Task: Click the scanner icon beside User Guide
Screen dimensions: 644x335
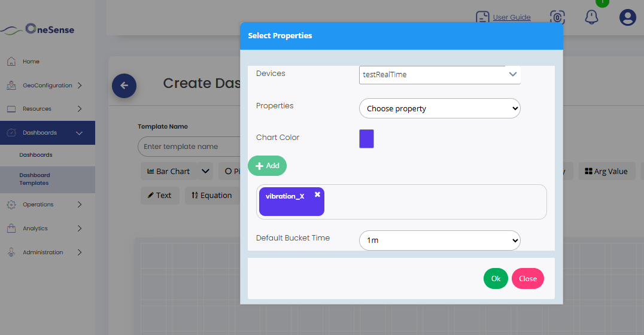Action: [x=557, y=17]
